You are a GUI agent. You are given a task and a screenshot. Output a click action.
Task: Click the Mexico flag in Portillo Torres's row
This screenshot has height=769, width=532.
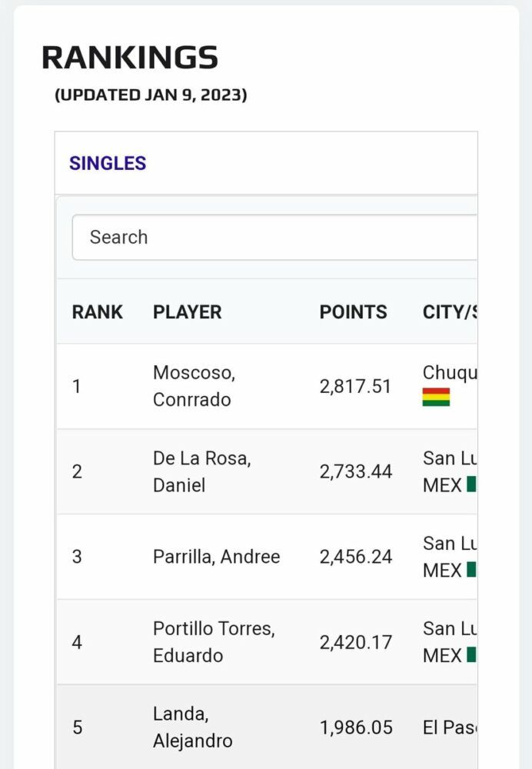[x=471, y=655]
